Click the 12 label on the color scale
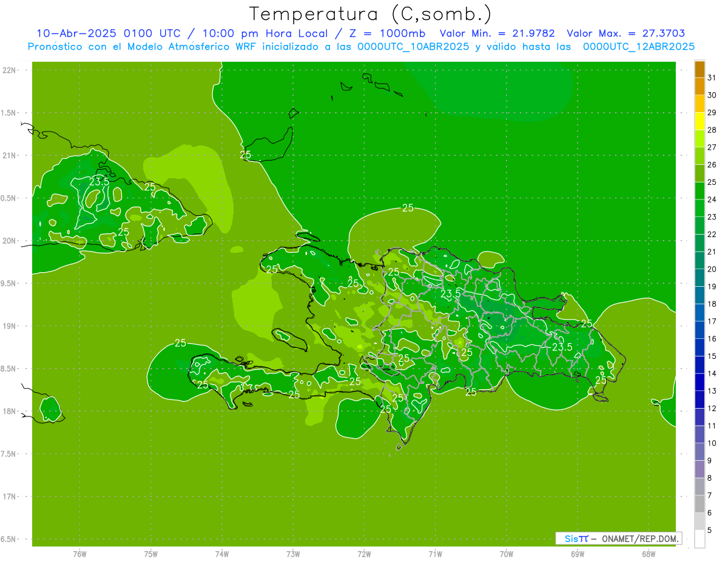 tap(712, 409)
